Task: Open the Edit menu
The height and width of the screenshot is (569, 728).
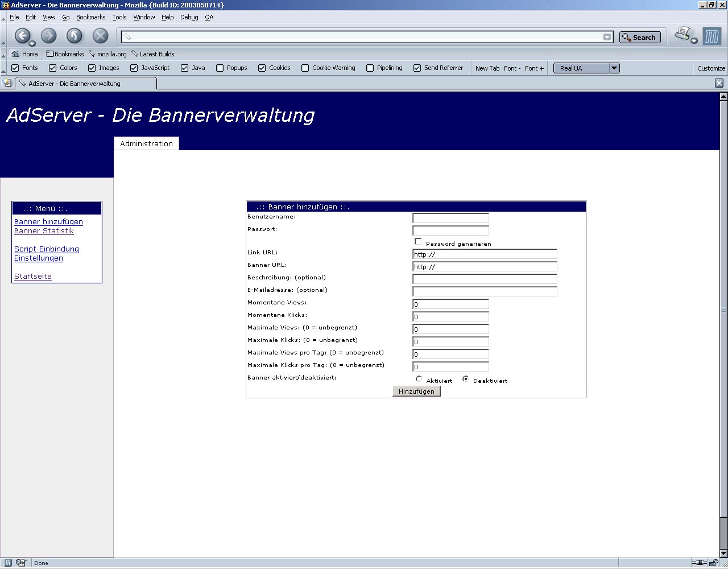Action: [x=31, y=17]
